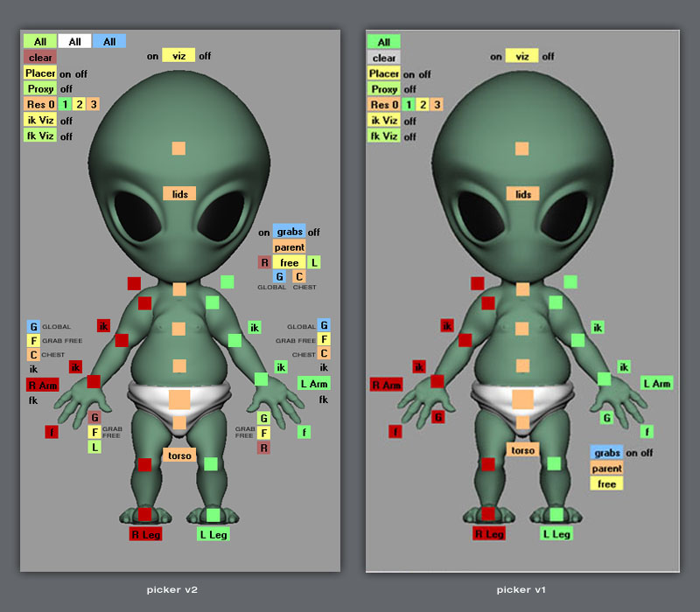The width and height of the screenshot is (700, 612).
Task: Select the torso control in picker v2
Action: [178, 455]
